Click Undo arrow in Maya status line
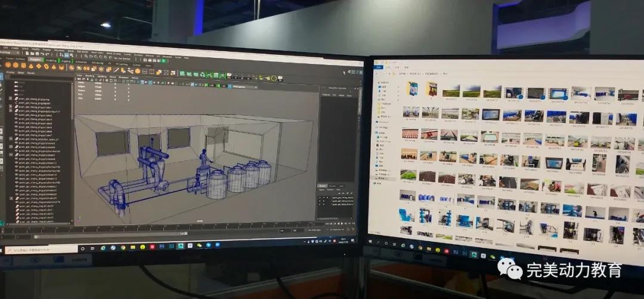The width and height of the screenshot is (644, 299). pyautogui.click(x=42, y=54)
